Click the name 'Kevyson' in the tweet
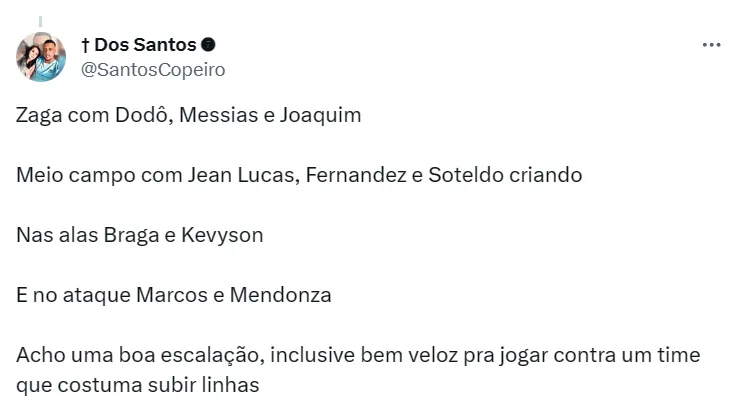737x411 pixels. (223, 235)
